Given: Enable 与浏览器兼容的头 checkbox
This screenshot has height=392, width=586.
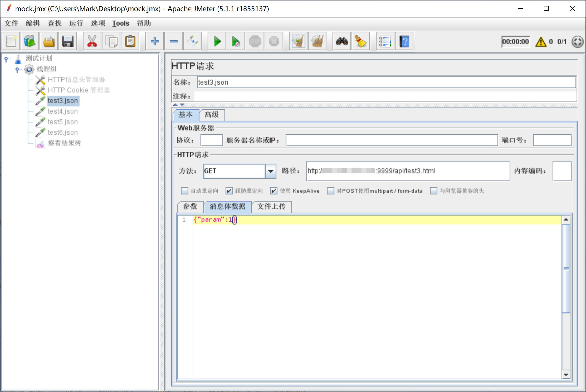Looking at the screenshot, I should tap(434, 191).
